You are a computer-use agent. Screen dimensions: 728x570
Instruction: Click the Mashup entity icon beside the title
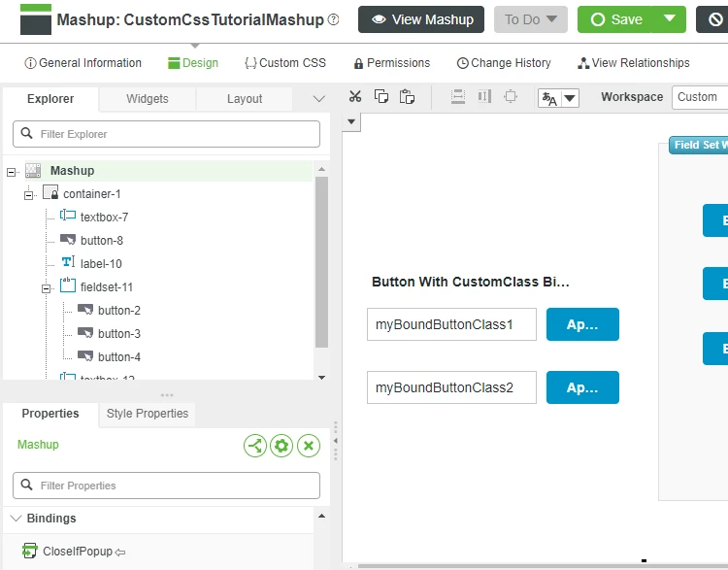coord(36,19)
